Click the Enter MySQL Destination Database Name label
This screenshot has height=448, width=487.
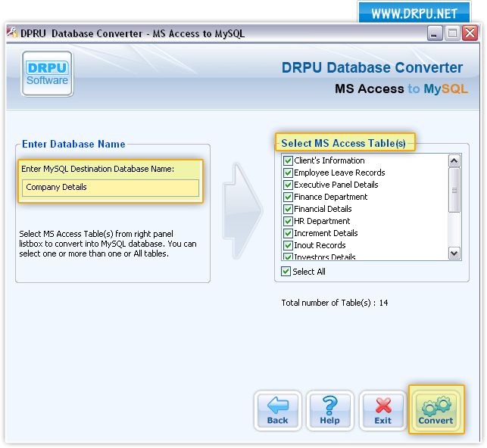click(x=98, y=169)
